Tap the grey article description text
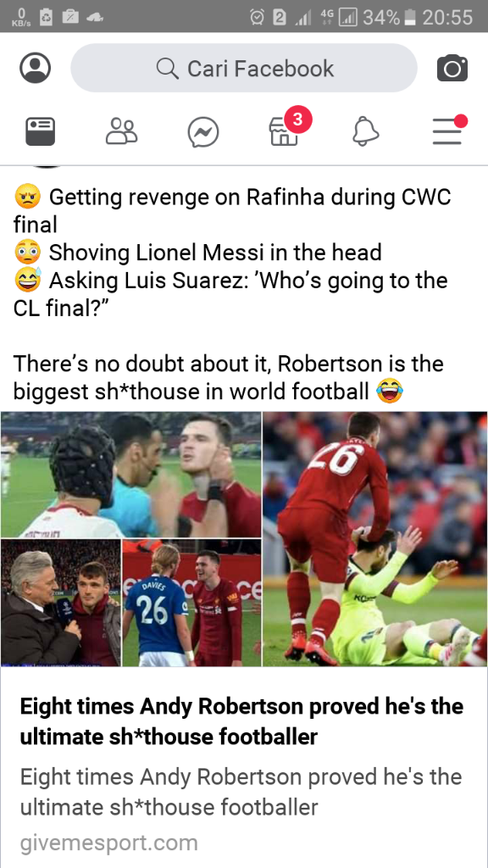The height and width of the screenshot is (868, 488). (241, 792)
